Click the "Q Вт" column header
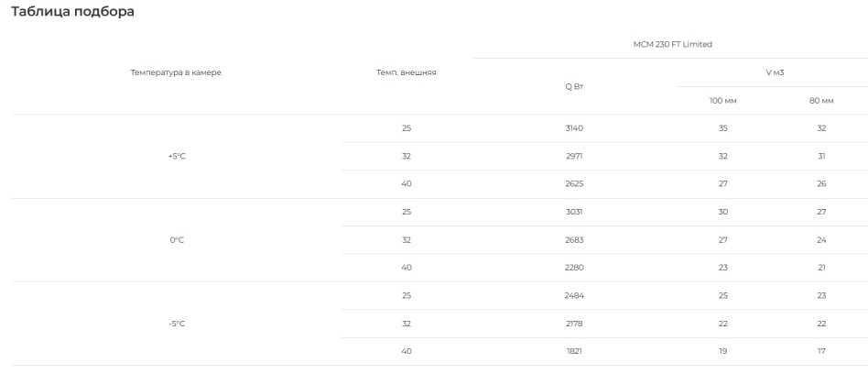 pos(574,86)
